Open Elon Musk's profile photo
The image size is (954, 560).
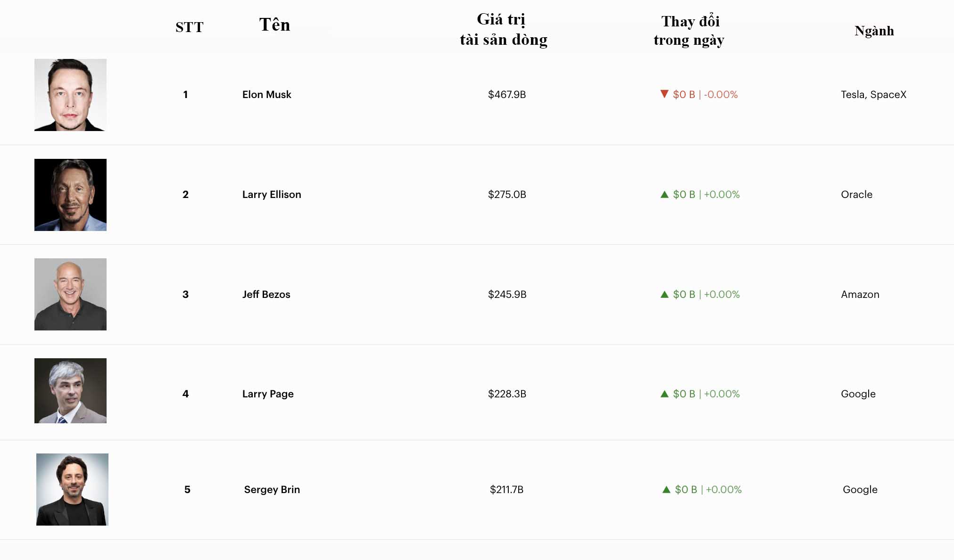[70, 95]
